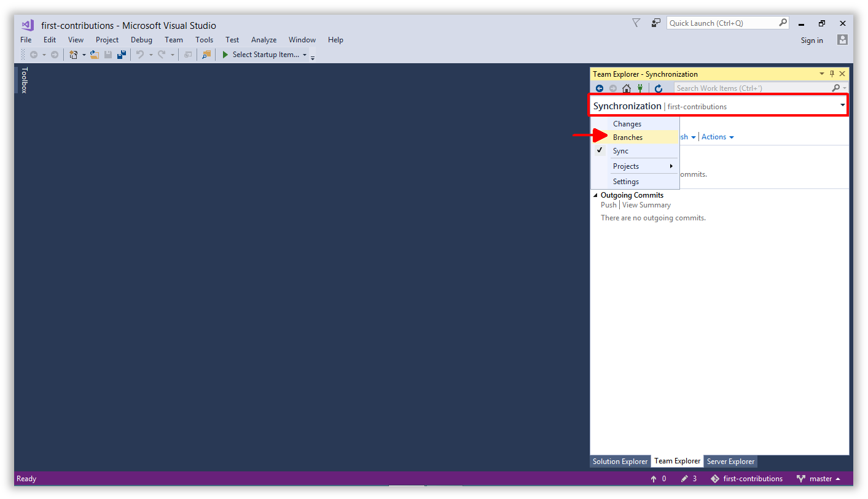This screenshot has height=499, width=868.
Task: Click the Undo arrow icon
Action: click(x=140, y=55)
